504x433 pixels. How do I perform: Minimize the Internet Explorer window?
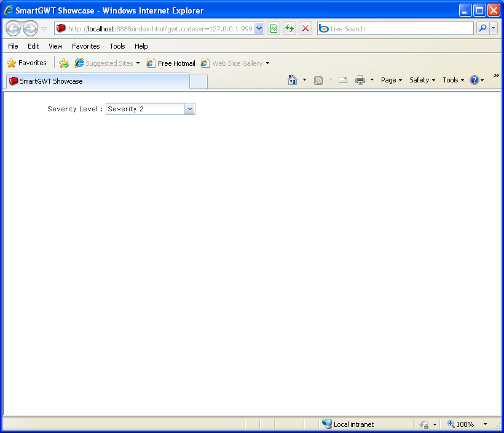click(x=465, y=10)
